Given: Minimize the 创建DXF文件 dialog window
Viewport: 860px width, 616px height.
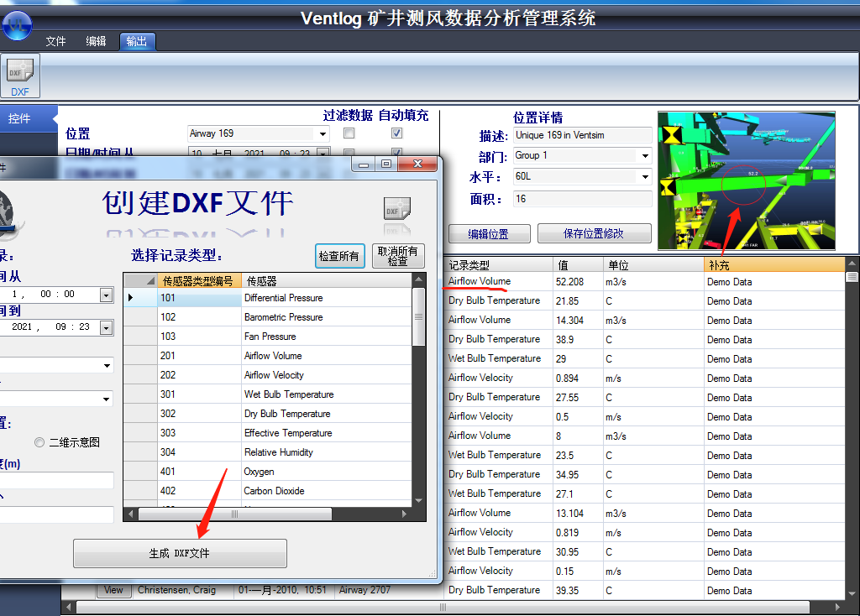Looking at the screenshot, I should click(x=364, y=164).
